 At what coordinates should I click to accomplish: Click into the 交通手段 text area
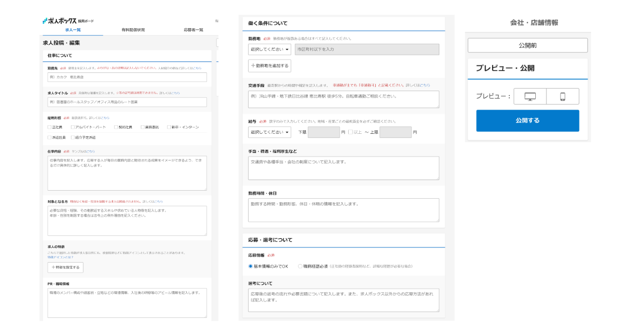tap(344, 99)
